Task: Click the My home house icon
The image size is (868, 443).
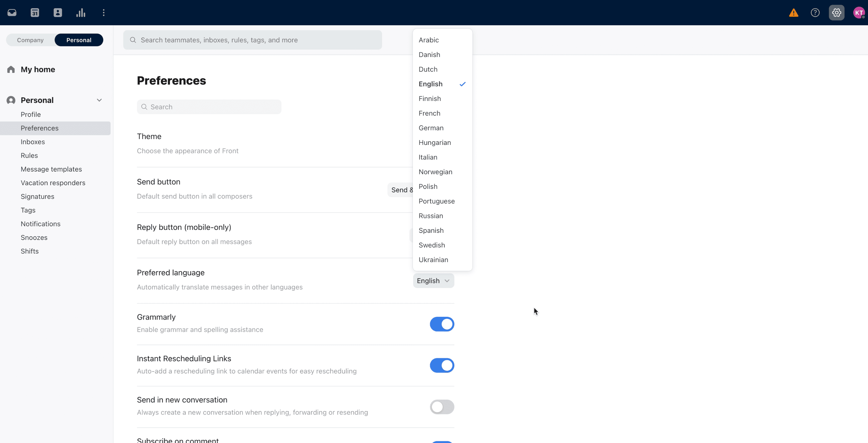Action: pos(11,69)
